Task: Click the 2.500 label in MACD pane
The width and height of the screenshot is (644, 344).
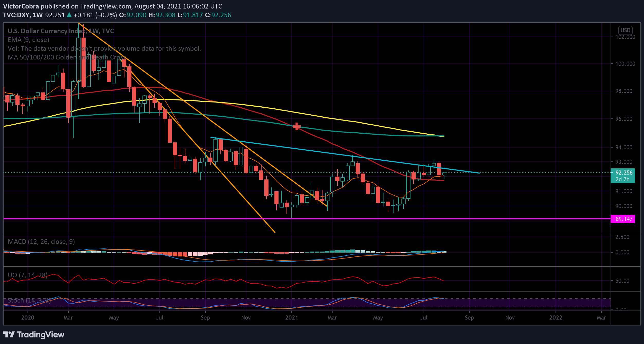Action: 622,237
